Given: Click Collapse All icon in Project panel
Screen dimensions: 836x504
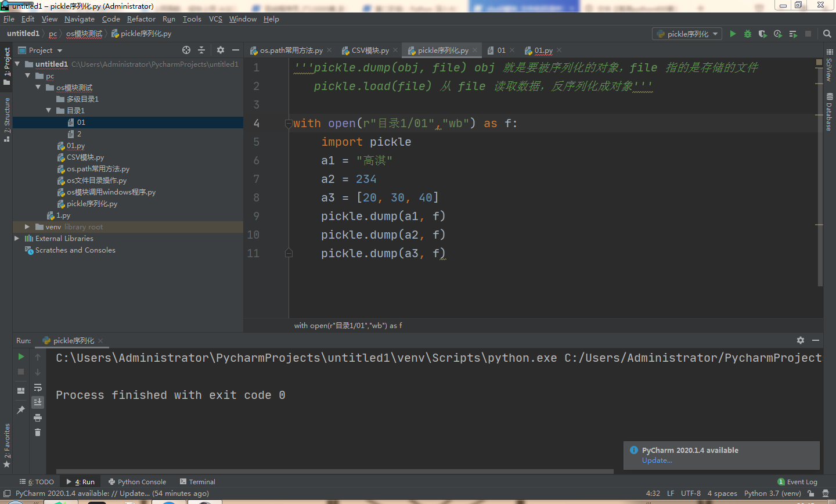Looking at the screenshot, I should (x=201, y=50).
